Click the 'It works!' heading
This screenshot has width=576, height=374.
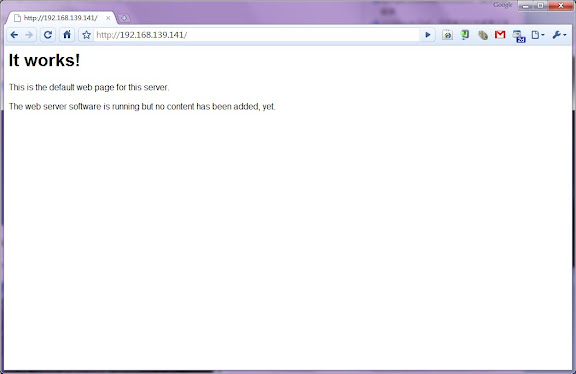44,60
